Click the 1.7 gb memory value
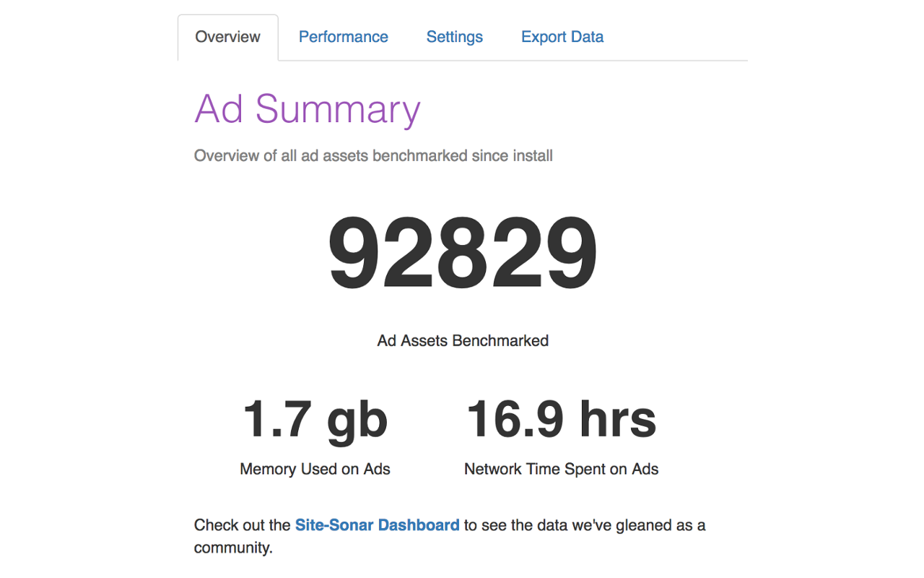Screen dimensions: 924x578 (315, 419)
